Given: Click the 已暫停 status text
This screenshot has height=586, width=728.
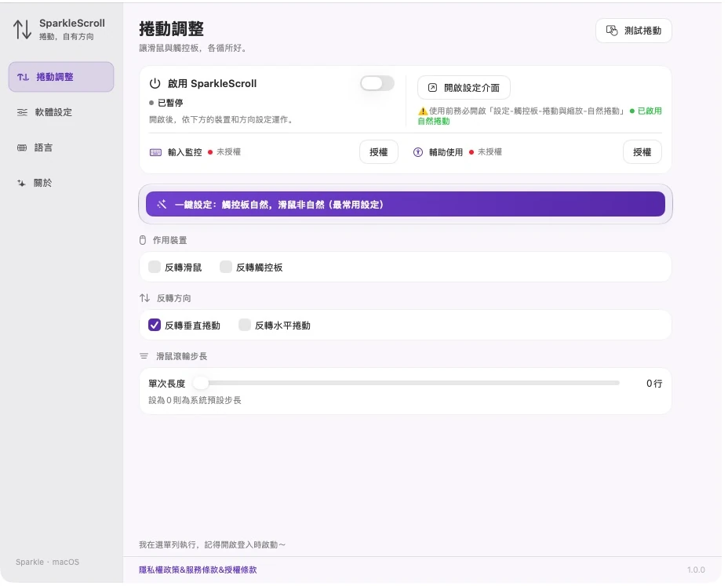Looking at the screenshot, I should click(170, 103).
